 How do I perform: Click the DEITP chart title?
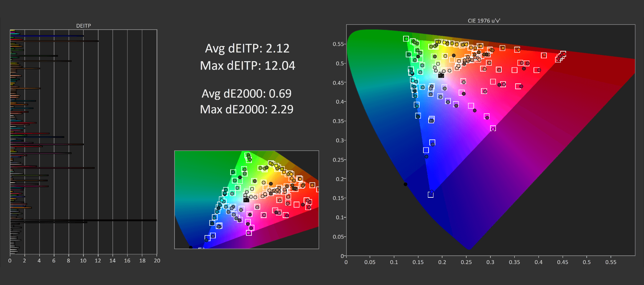[x=83, y=26]
